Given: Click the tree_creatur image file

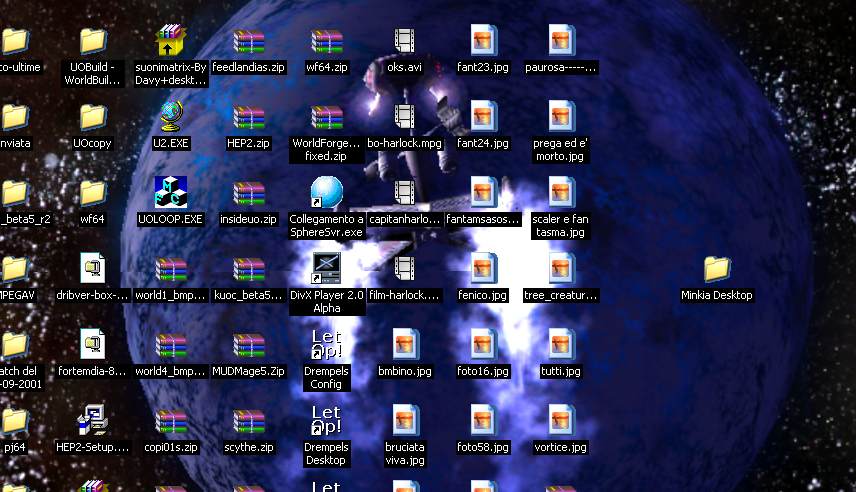Looking at the screenshot, I should click(x=561, y=269).
